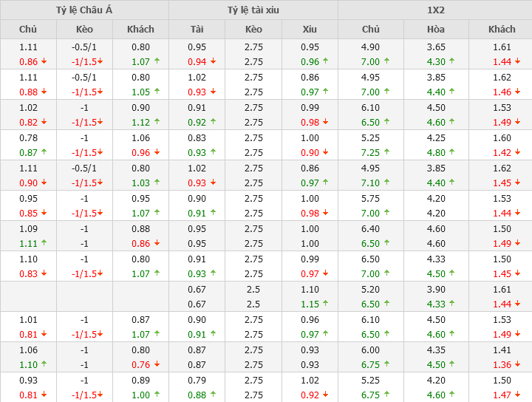Viewport: 532px width, 402px height.
Task: Open the 1X2 section header
Action: 435,10
